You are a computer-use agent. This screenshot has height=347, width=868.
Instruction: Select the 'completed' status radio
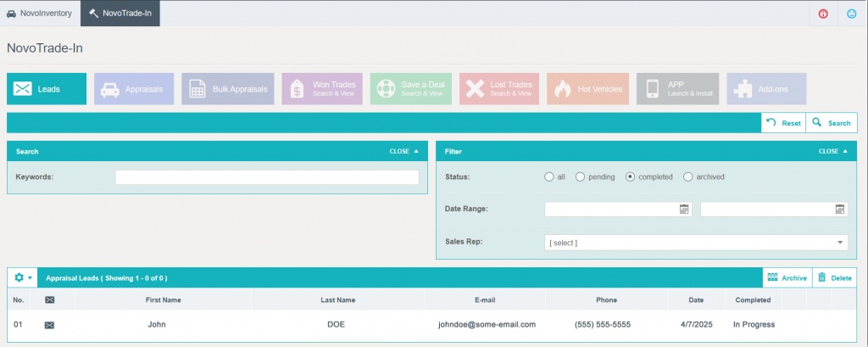pos(630,176)
